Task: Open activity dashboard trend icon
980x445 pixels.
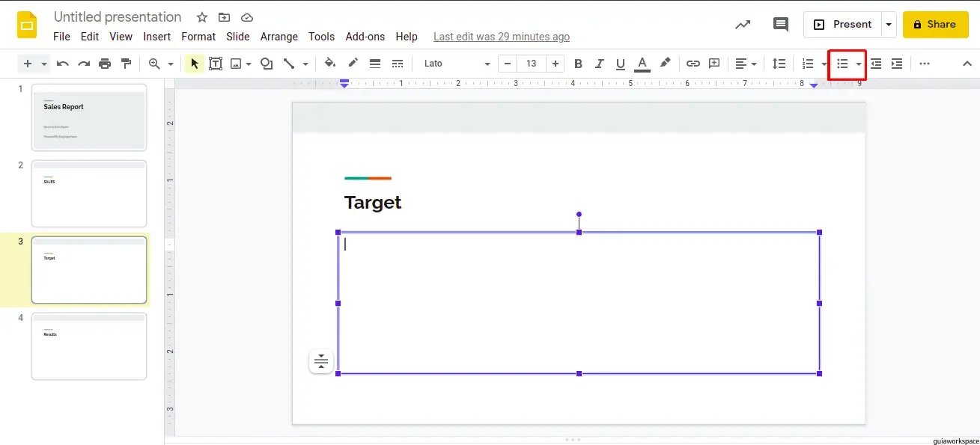Action: [743, 25]
